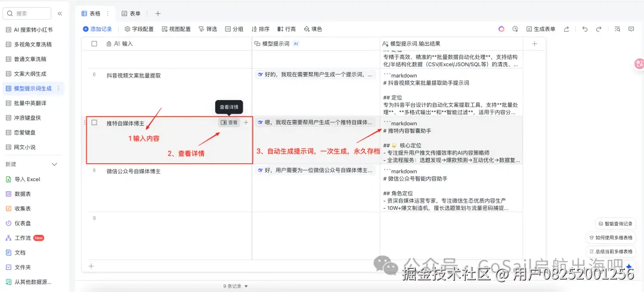Screen dimensions: 644x292
Task: Add a new column with header plus
Action: click(x=534, y=44)
